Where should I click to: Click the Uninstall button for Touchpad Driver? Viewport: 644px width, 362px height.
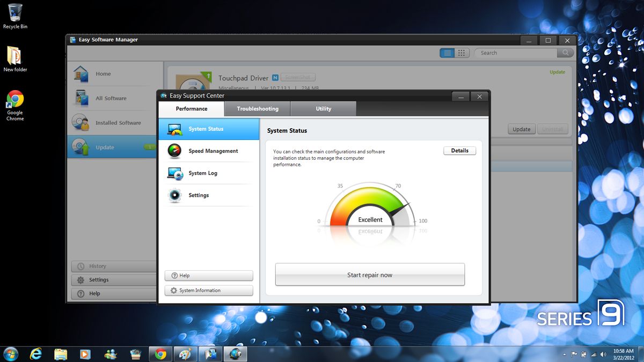pos(552,129)
